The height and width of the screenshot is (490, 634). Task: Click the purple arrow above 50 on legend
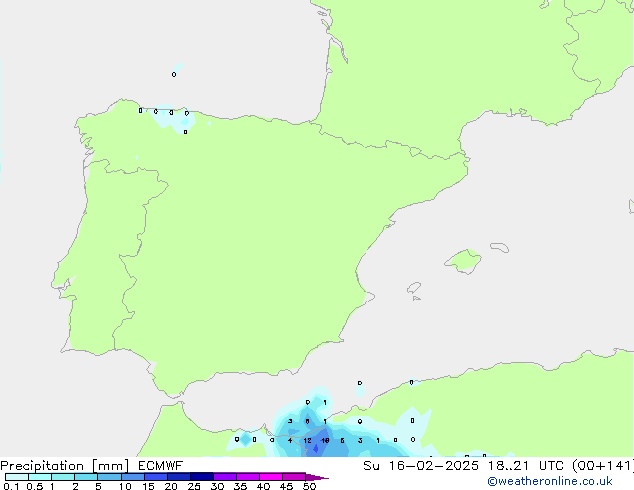click(x=317, y=477)
